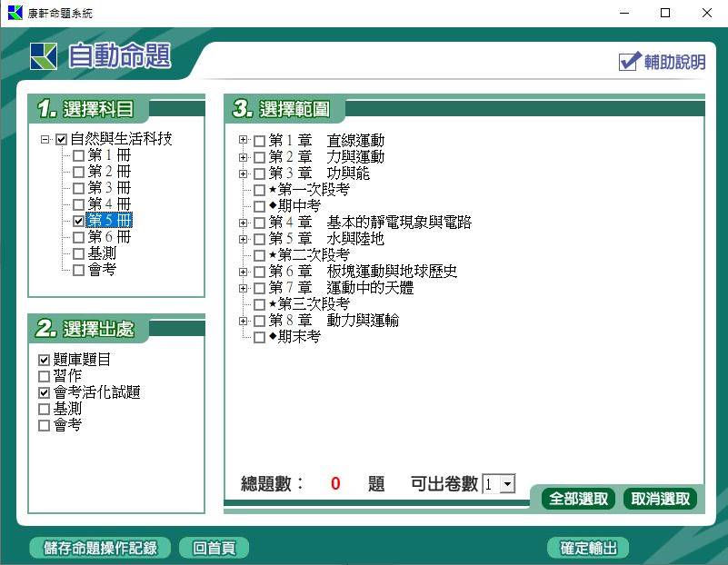Close the 康軒命題系統 window
Screen dimensions: 728x565
pos(707,13)
